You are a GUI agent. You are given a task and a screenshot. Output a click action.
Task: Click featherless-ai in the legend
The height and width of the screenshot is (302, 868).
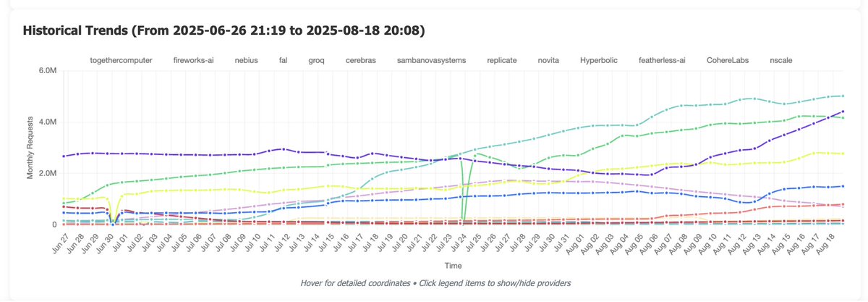(x=662, y=61)
